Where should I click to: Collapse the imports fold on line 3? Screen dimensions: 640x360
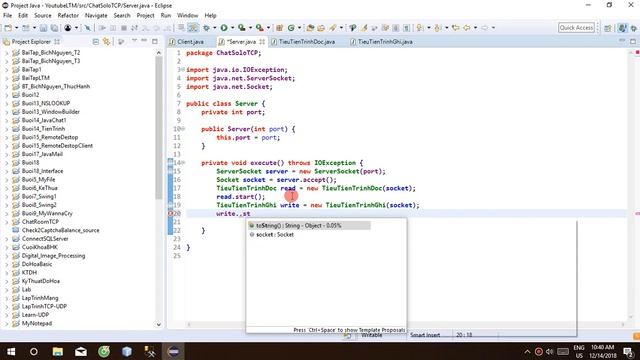click(x=182, y=70)
